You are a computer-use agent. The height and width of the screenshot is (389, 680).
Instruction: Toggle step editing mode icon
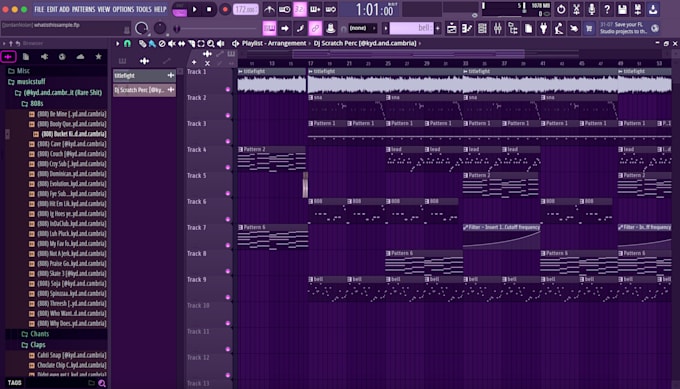pyautogui.click(x=300, y=29)
